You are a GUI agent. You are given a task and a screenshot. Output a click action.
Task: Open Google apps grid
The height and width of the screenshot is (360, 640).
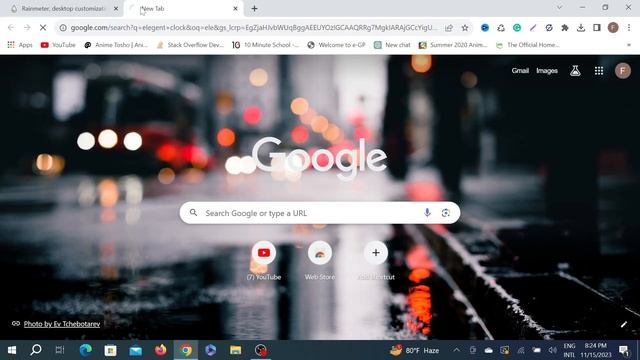[x=599, y=71]
